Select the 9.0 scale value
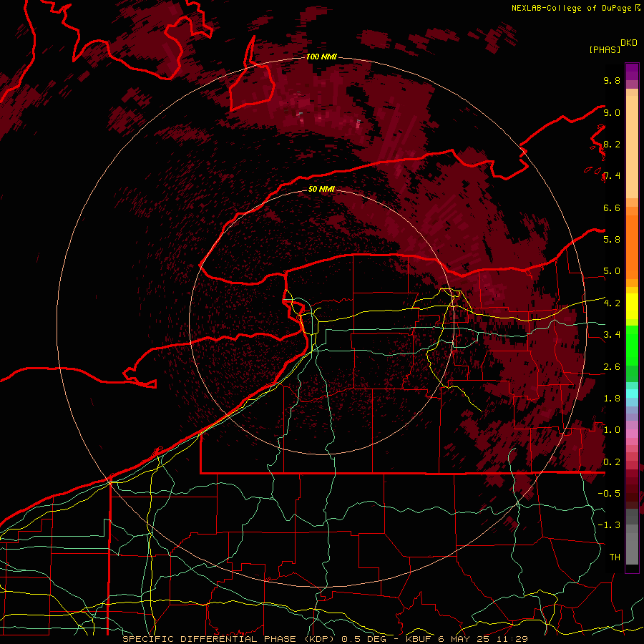The width and height of the screenshot is (644, 644). point(612,112)
